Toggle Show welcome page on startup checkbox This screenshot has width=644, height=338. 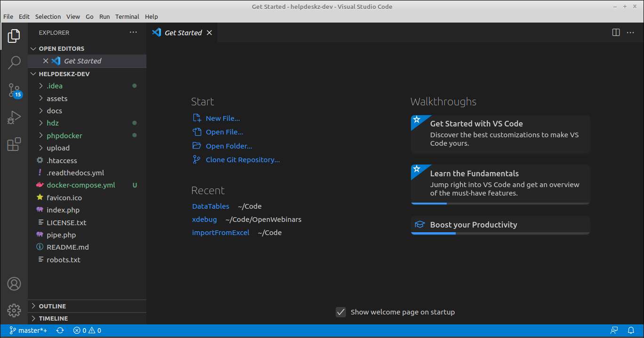pos(340,312)
